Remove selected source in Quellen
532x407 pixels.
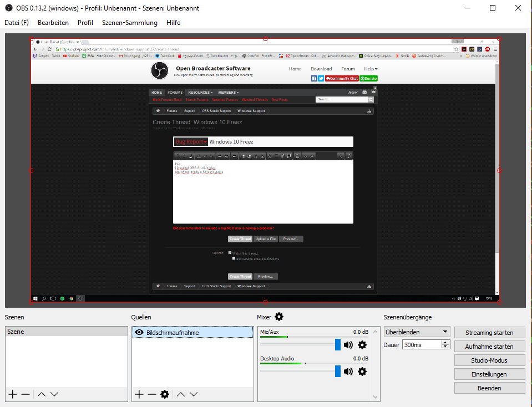tap(152, 394)
